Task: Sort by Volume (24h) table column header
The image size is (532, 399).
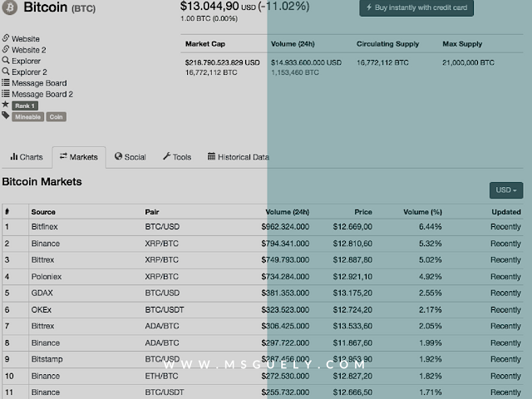Action: coord(287,212)
